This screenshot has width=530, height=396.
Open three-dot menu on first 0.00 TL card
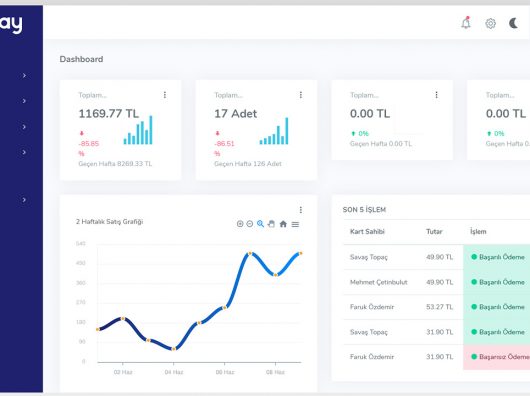coord(436,95)
